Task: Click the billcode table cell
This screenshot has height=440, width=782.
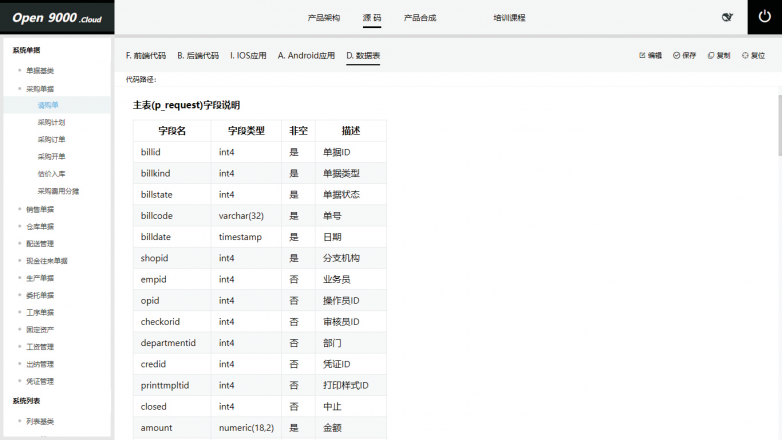Action: click(157, 216)
